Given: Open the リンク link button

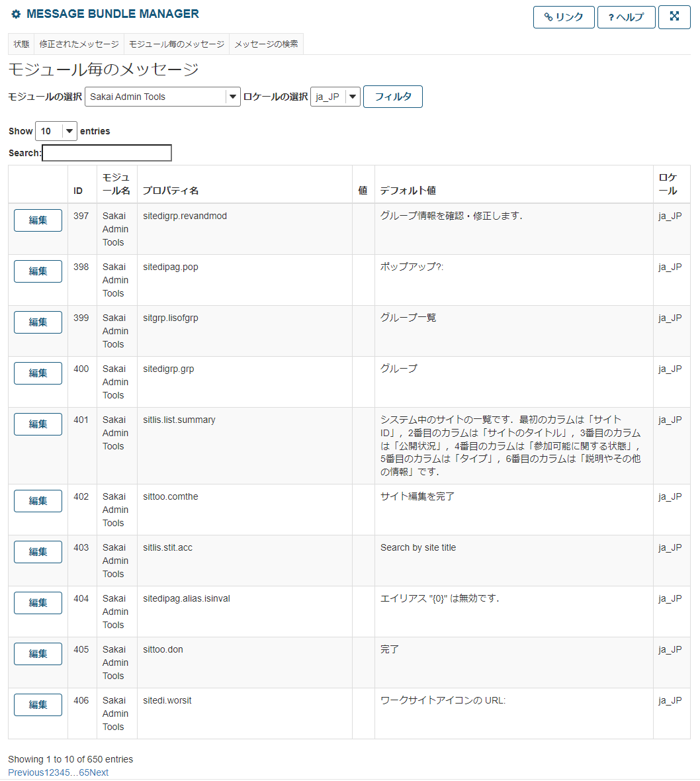Looking at the screenshot, I should pyautogui.click(x=564, y=17).
